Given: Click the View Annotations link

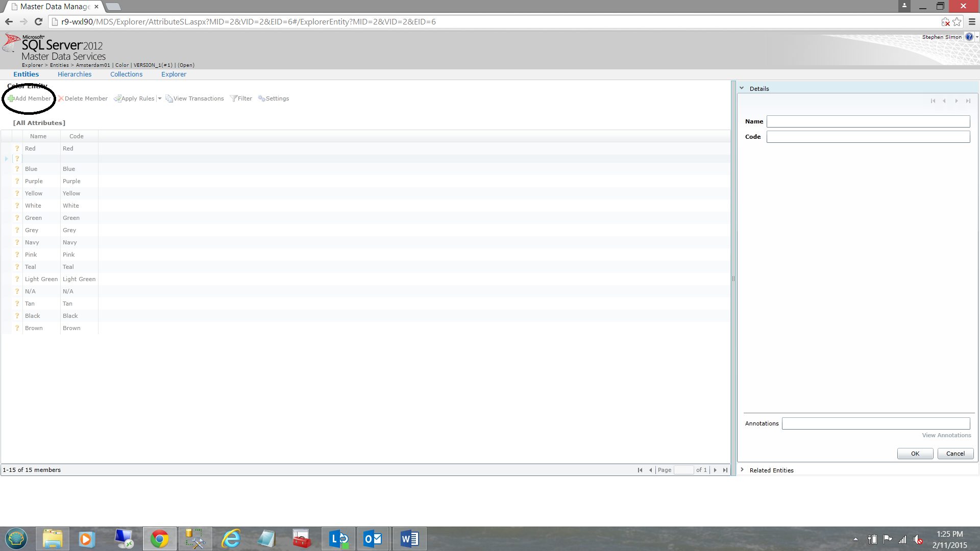Looking at the screenshot, I should pyautogui.click(x=946, y=435).
